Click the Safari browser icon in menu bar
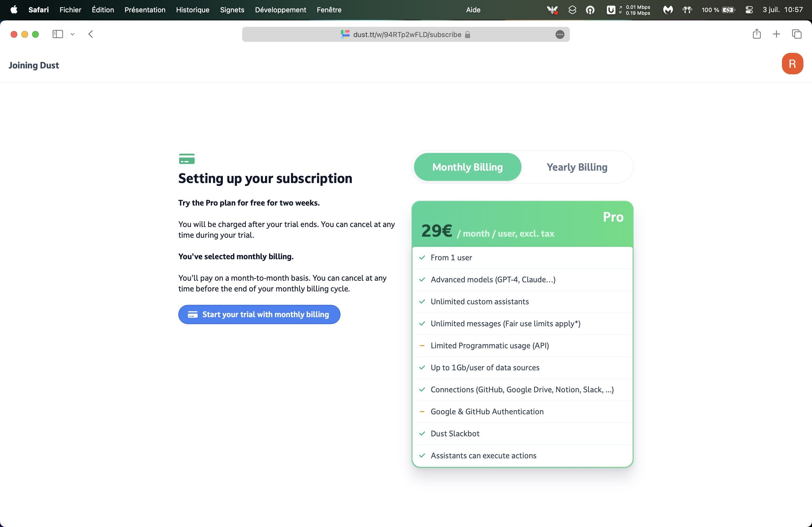Screen dimensions: 812x527 click(38, 9)
